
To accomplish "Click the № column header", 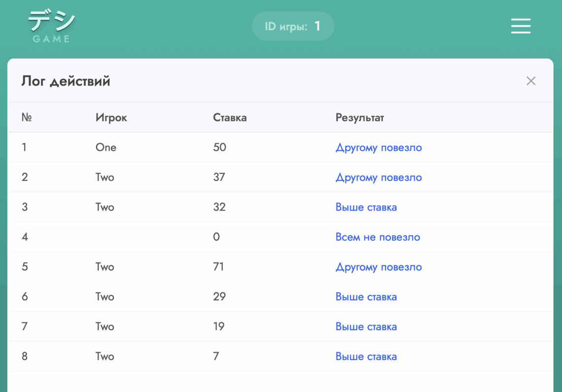I will coord(27,118).
